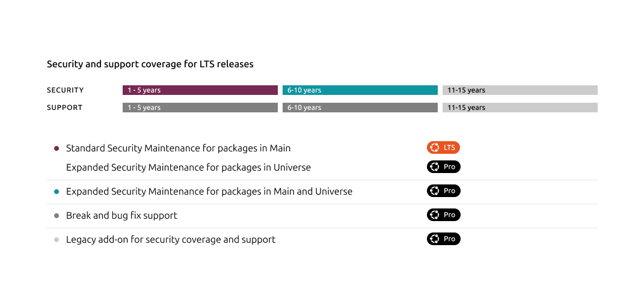Click the dark gray bullet before Break and bug fix
644x307 pixels.
tap(57, 216)
